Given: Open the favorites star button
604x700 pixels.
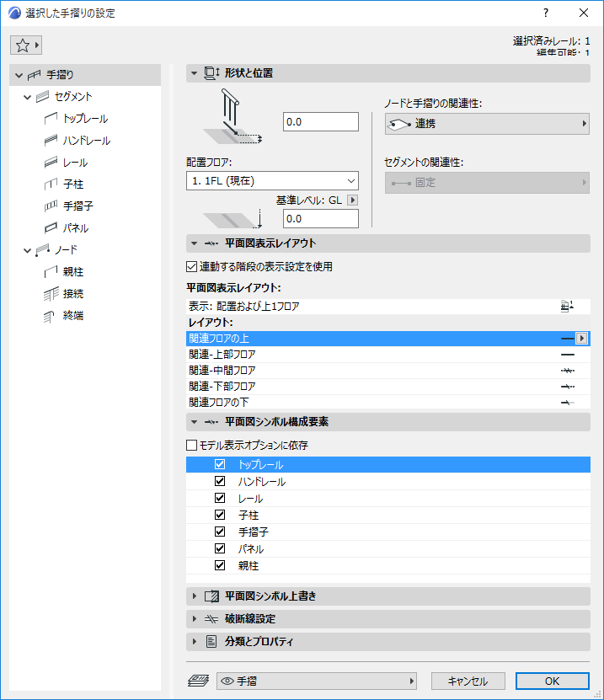Looking at the screenshot, I should (x=26, y=45).
